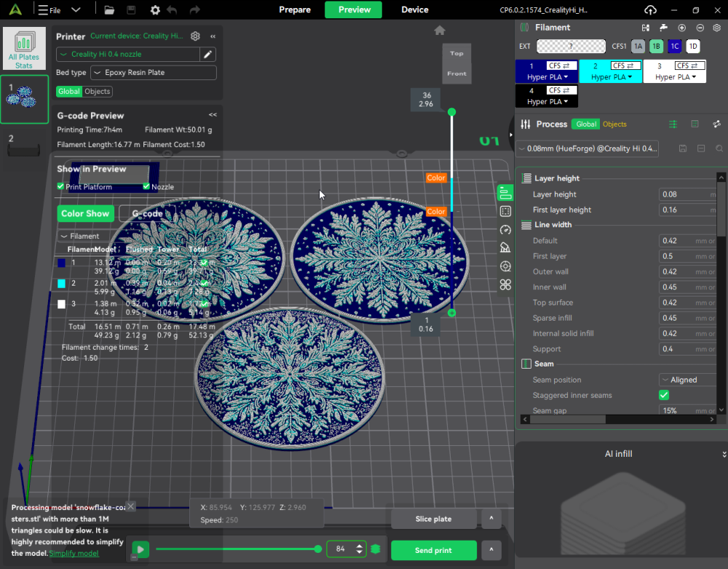Open the Filament view type dropdown
This screenshot has height=569, width=728.
tap(98, 236)
